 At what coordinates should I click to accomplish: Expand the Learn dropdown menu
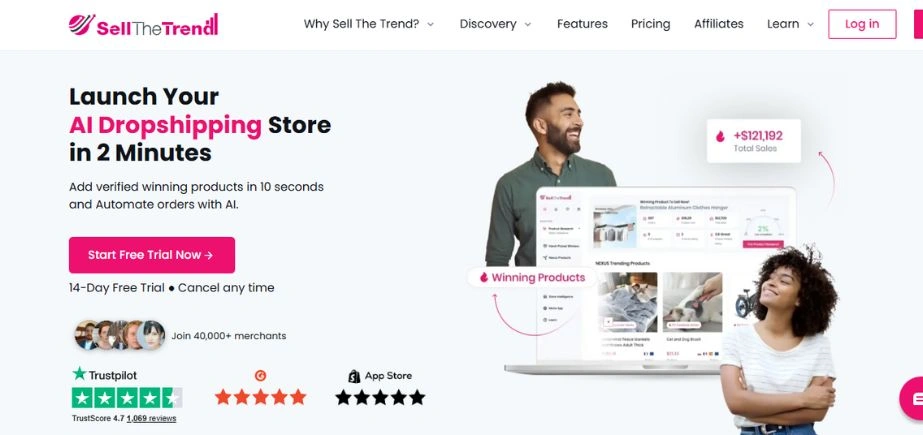pos(791,24)
